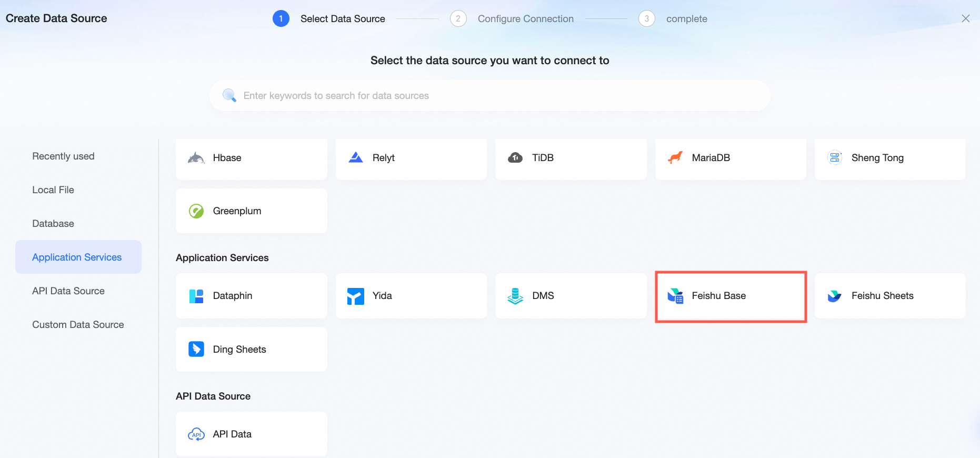Close the Create Data Source dialog
Image resolution: width=980 pixels, height=458 pixels.
pyautogui.click(x=966, y=18)
